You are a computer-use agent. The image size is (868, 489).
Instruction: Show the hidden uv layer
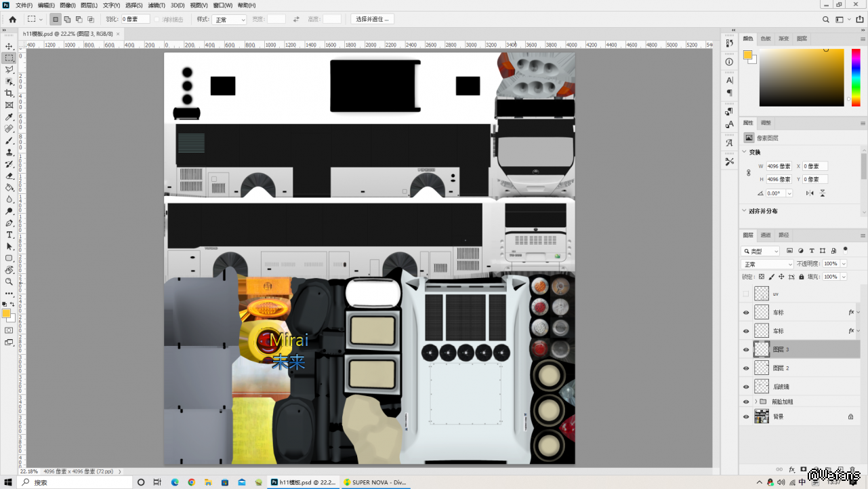tap(746, 294)
